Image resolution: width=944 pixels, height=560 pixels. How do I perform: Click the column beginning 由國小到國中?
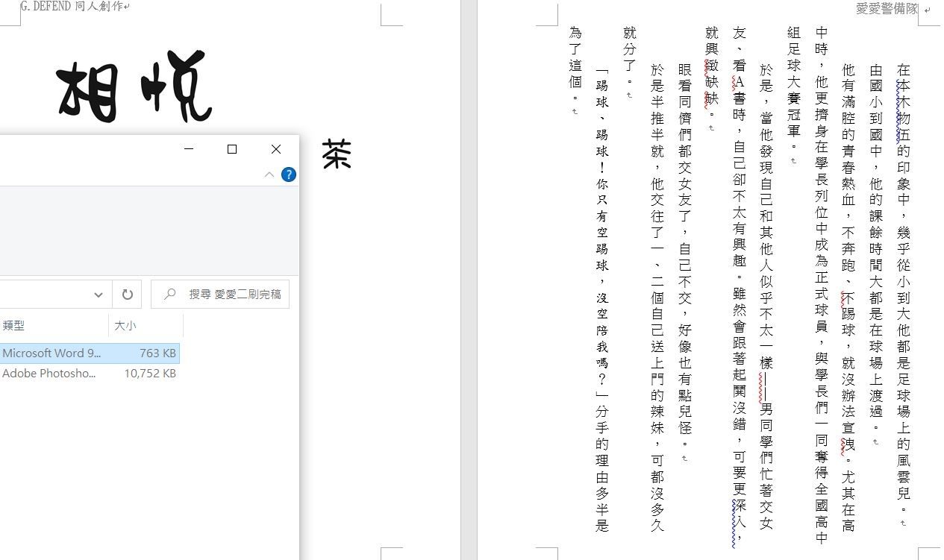coord(876,250)
